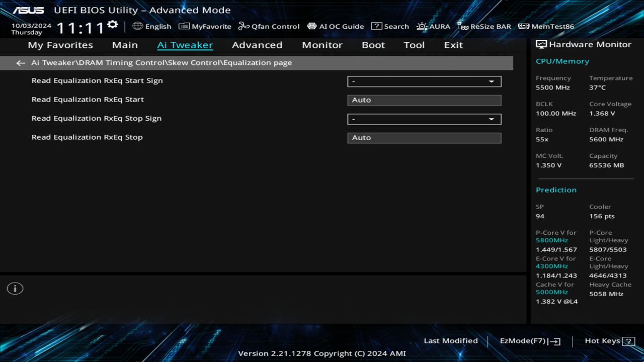The height and width of the screenshot is (362, 644).
Task: Click the clock settings gear icon
Action: (112, 24)
